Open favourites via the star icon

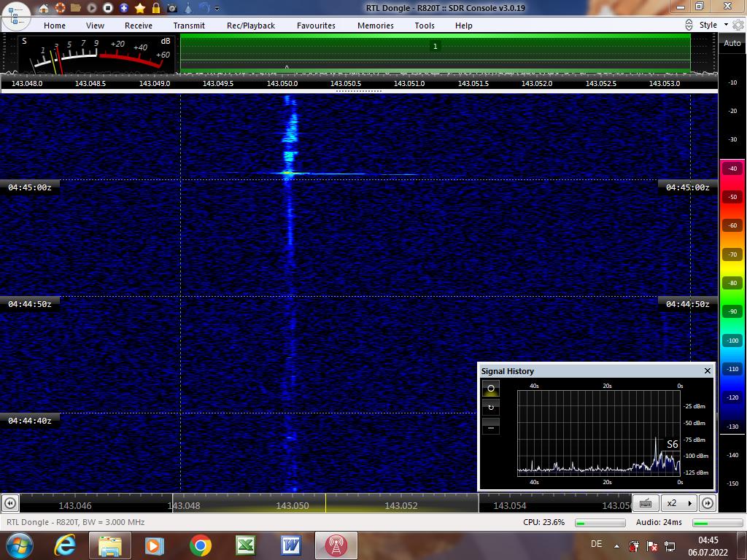[x=140, y=7]
